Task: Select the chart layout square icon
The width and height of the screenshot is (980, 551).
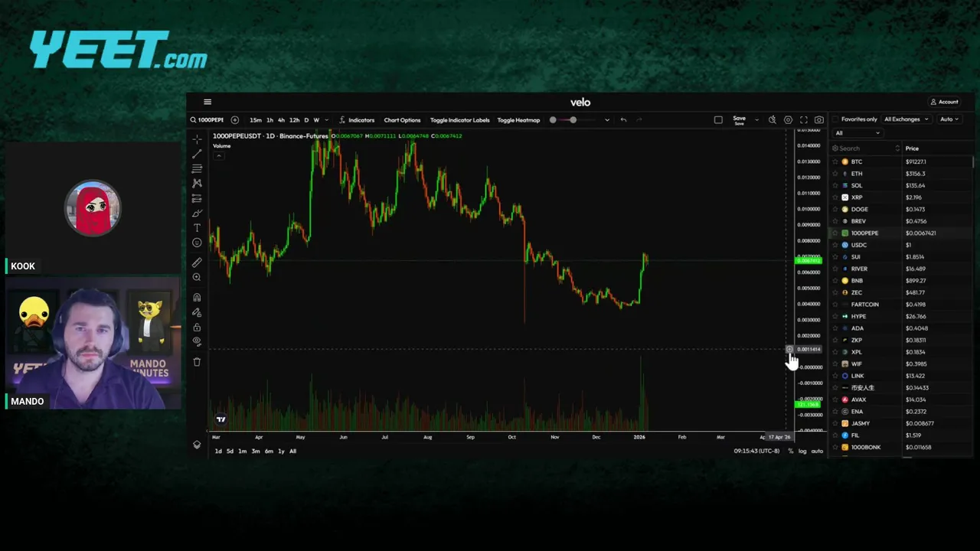Action: (x=718, y=120)
